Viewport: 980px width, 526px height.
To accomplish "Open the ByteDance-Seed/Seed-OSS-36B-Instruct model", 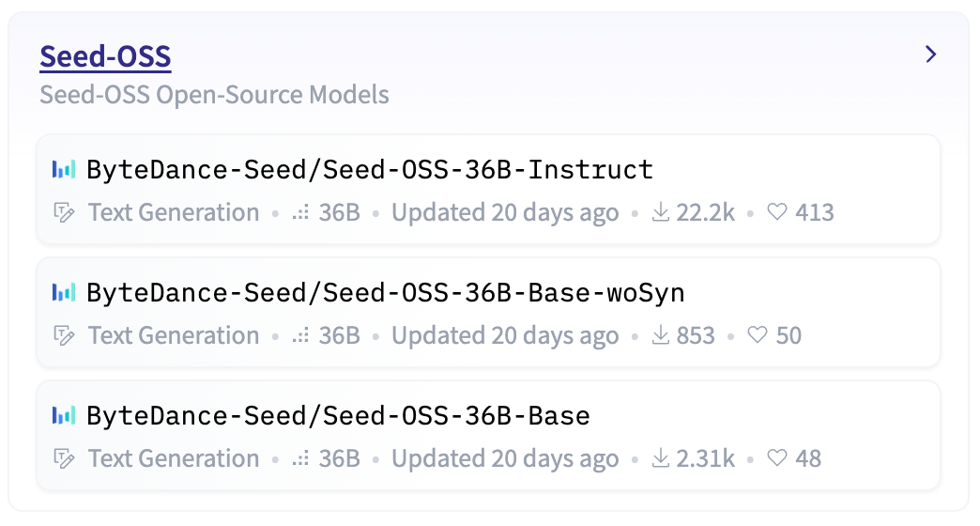I will tap(370, 170).
